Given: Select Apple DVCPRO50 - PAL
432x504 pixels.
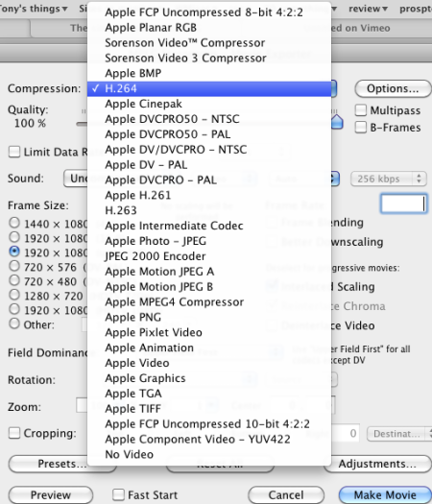Looking at the screenshot, I should coord(209,134).
